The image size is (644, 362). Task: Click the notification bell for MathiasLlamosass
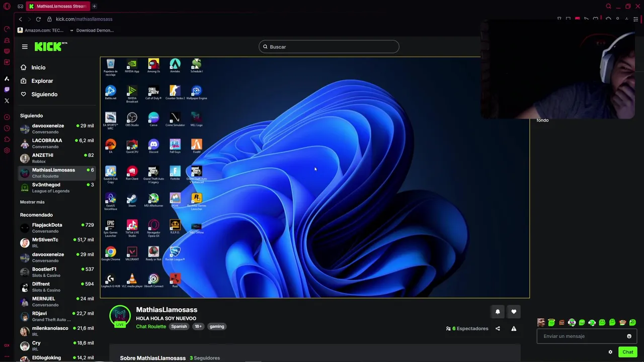coord(498,312)
